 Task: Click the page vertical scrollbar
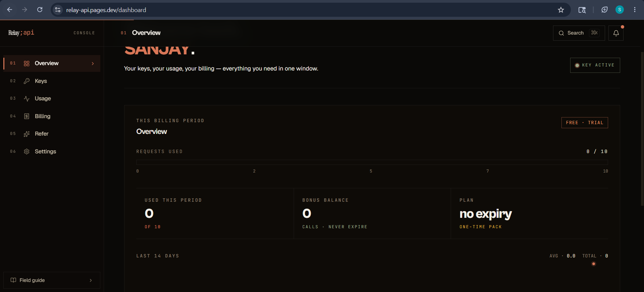tap(642, 129)
